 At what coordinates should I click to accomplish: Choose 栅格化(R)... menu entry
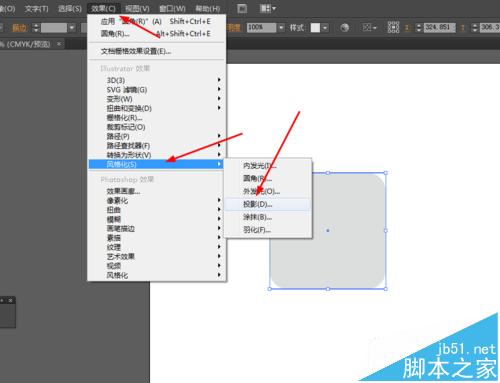156,117
